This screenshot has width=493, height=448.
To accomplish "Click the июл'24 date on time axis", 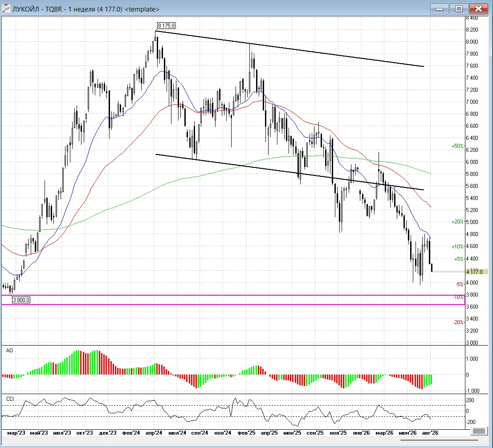I will click(177, 433).
